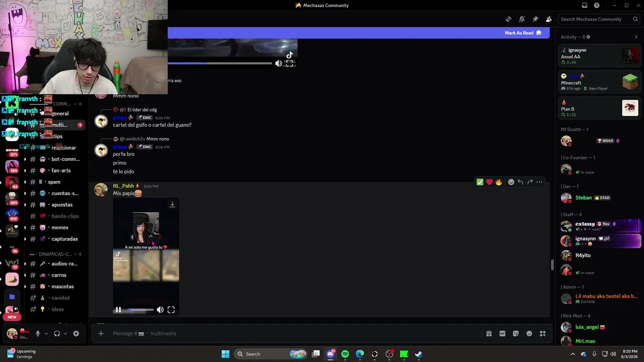Screen dimensions: 644x362
Task: Expand the Activity panel chevron
Action: click(636, 37)
